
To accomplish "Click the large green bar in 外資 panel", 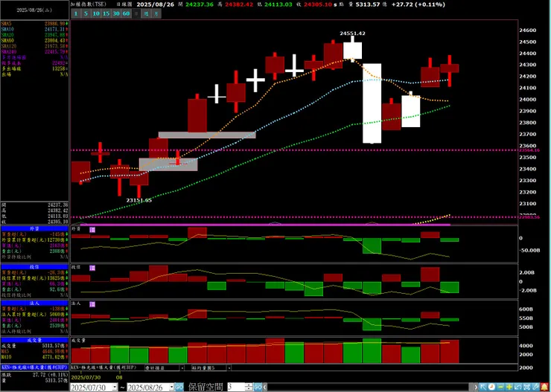I will pos(372,245).
